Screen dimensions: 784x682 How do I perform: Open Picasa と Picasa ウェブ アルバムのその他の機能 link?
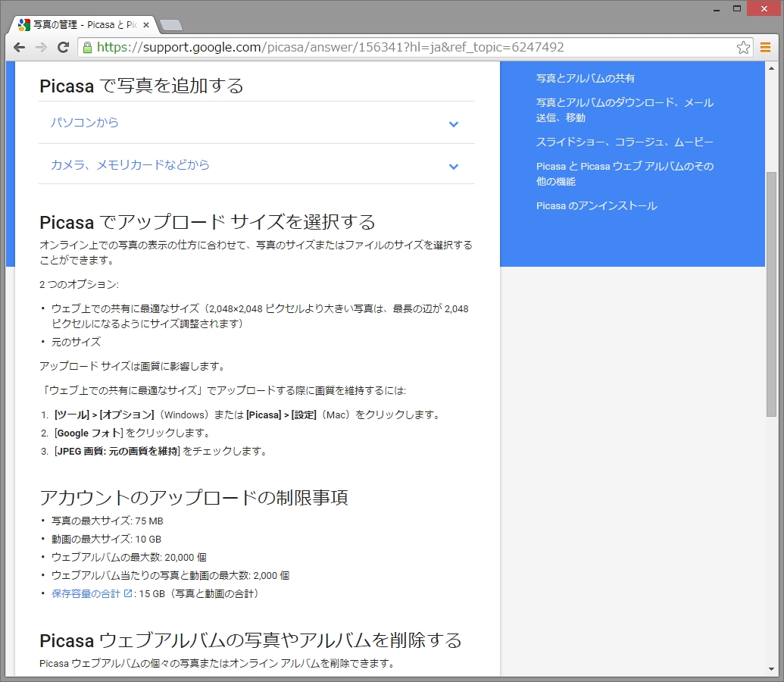click(625, 174)
